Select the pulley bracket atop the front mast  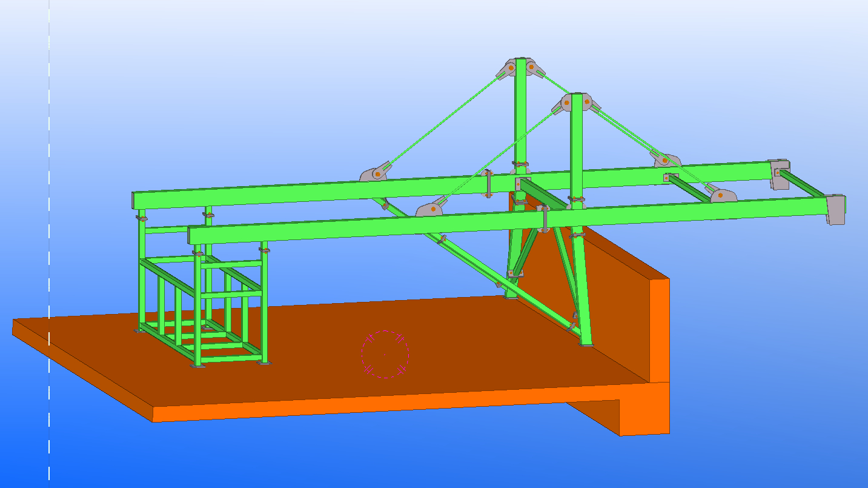pos(576,102)
